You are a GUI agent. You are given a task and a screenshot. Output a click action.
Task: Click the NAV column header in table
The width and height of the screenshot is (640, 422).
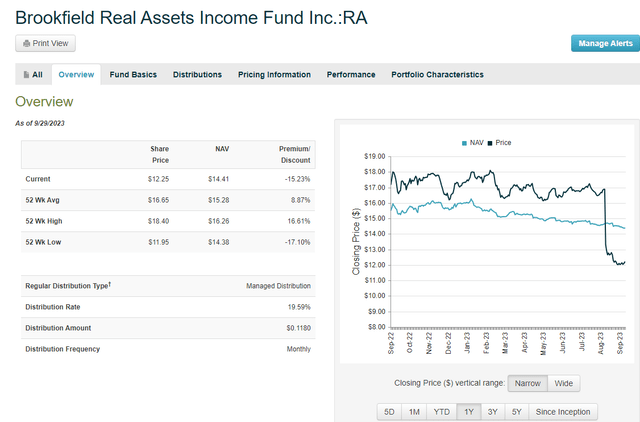(x=222, y=149)
